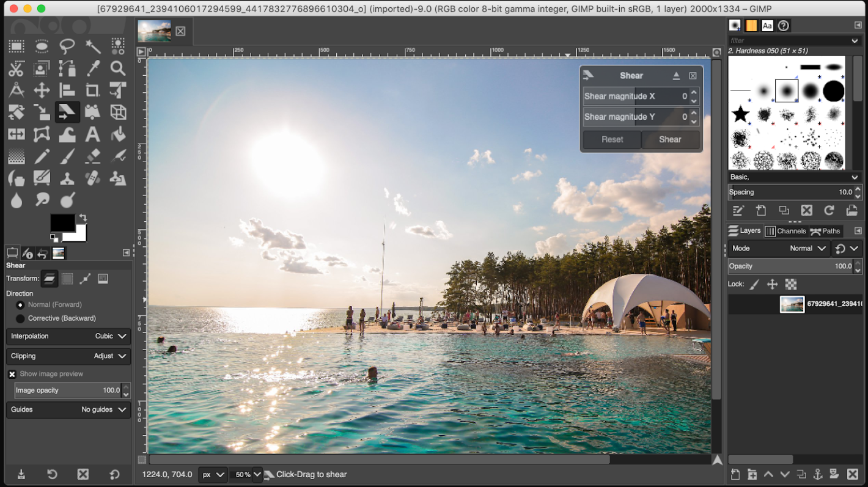This screenshot has width=868, height=487.
Task: Activate the Zoom magnifier tool
Action: pyautogui.click(x=118, y=68)
